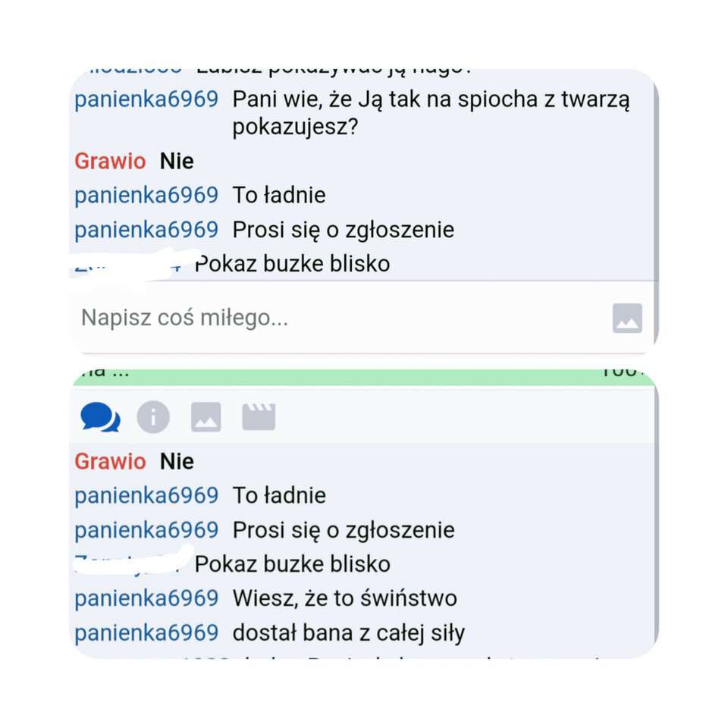
Task: Open panienka6969's profile next to 'To ładnie'
Action: [146, 495]
